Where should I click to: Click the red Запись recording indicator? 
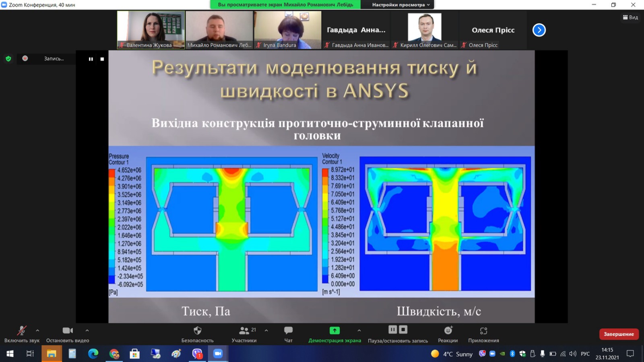coord(25,58)
